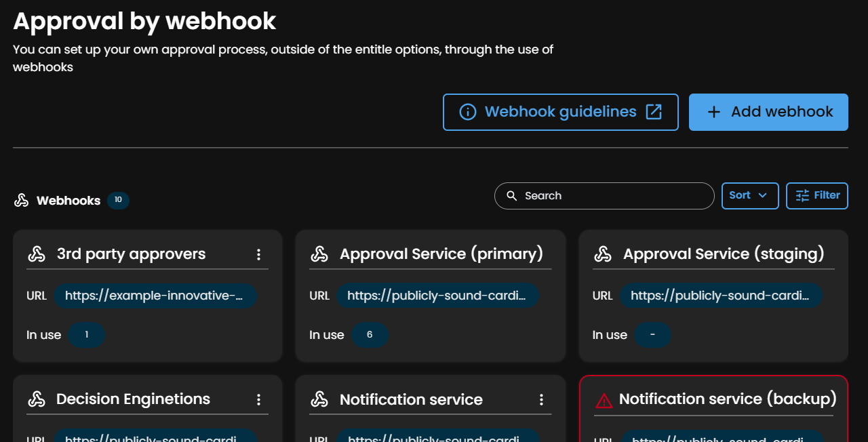The height and width of the screenshot is (442, 868).
Task: Focus the webhooks Search field
Action: [604, 196]
